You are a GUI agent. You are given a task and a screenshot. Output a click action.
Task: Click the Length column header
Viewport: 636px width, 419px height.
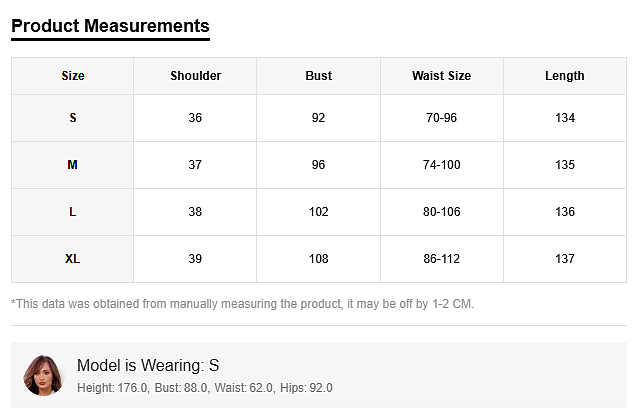coord(564,76)
